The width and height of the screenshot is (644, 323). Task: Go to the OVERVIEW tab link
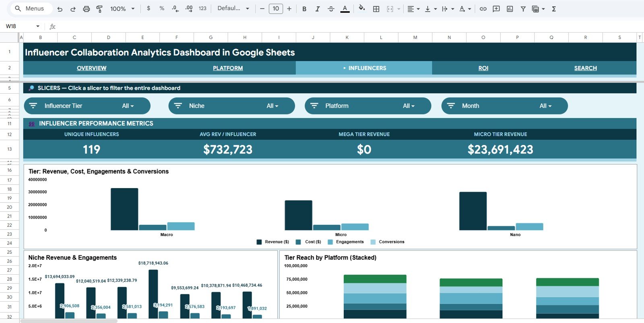tap(91, 68)
